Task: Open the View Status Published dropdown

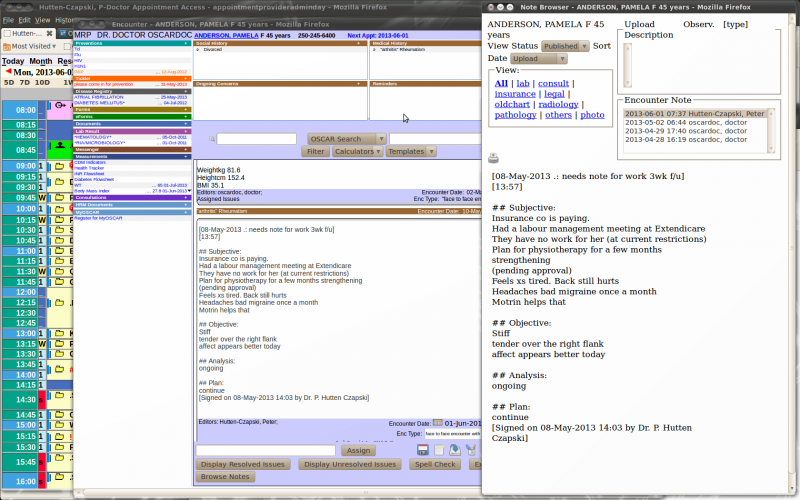Action: click(565, 46)
